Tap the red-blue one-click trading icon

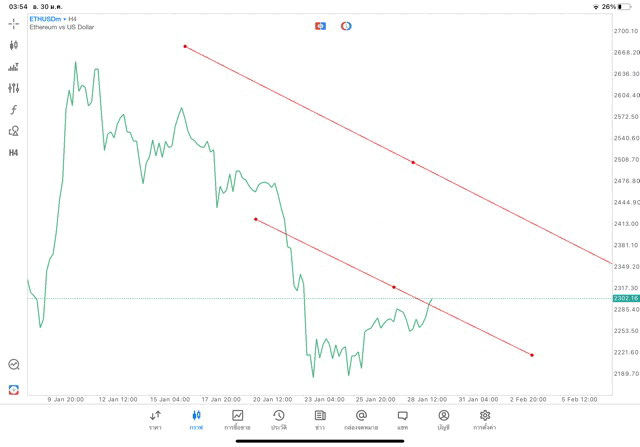[x=320, y=25]
